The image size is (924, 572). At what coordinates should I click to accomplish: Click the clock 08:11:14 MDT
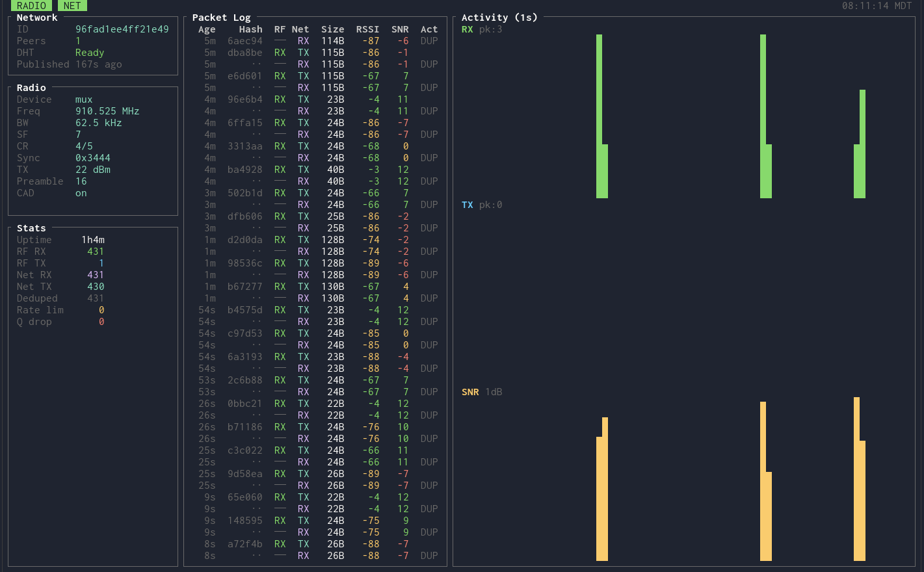pyautogui.click(x=877, y=6)
